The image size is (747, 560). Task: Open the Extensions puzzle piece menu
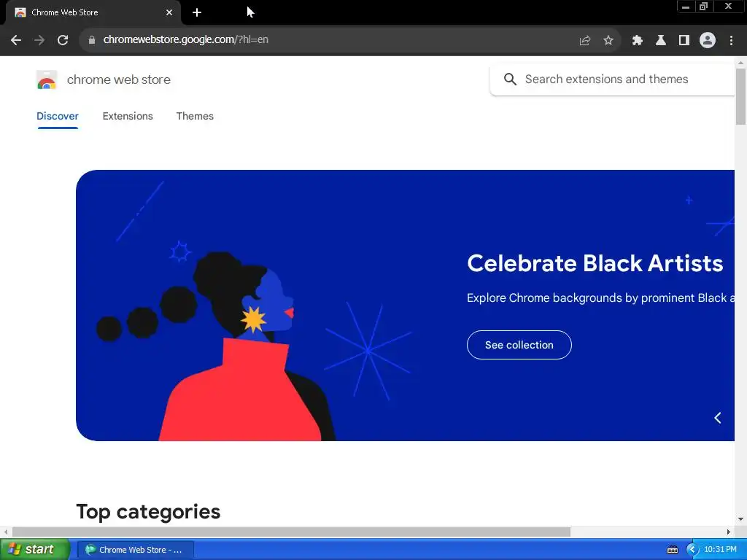click(638, 41)
